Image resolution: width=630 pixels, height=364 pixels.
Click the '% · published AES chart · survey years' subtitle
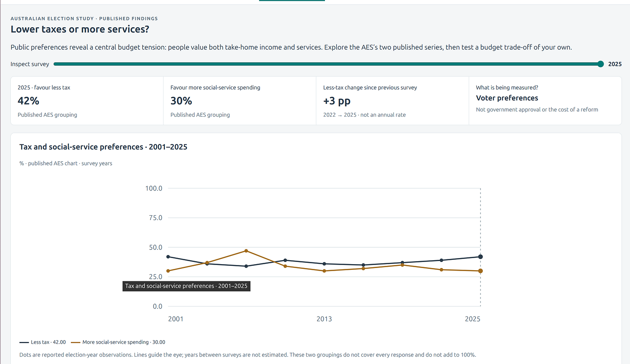coord(66,163)
